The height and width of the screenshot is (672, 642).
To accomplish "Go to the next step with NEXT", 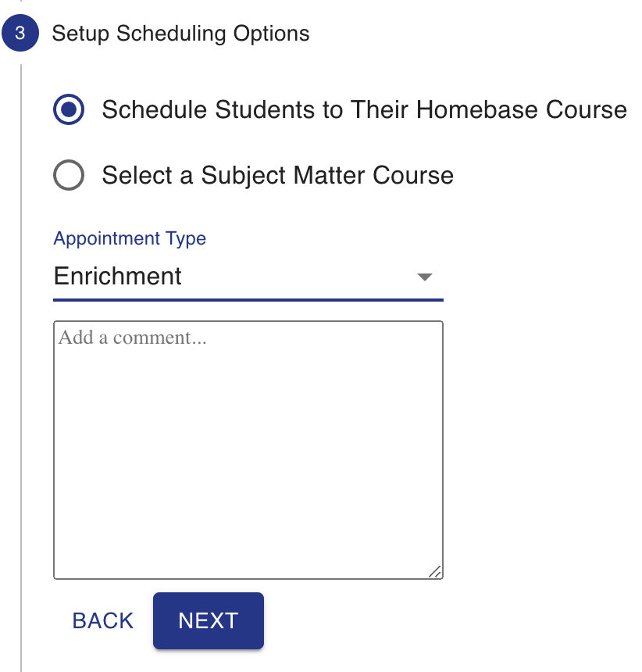I will [x=209, y=620].
